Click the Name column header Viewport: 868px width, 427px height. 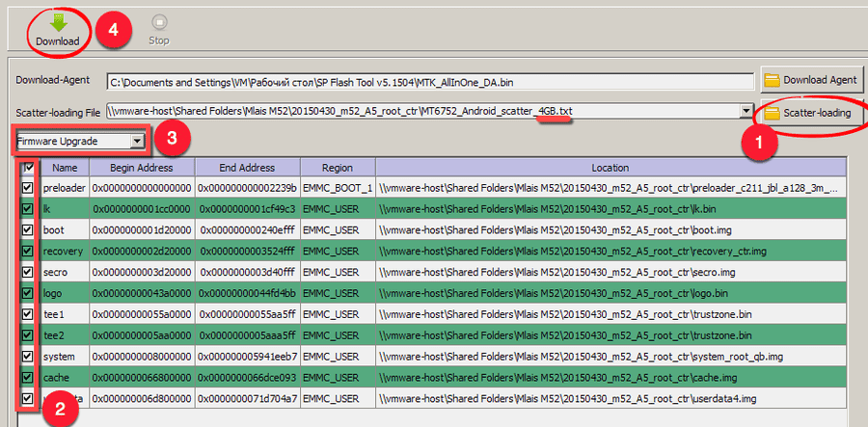point(65,167)
